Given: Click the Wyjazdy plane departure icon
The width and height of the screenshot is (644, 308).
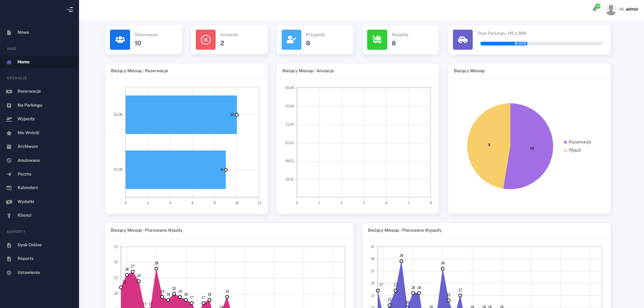Looking at the screenshot, I should click(x=9, y=119).
